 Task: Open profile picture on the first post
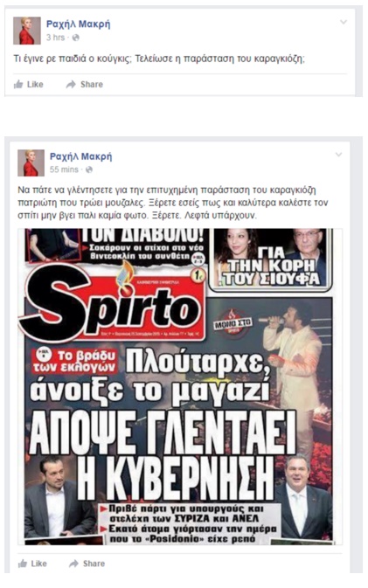pos(27,31)
